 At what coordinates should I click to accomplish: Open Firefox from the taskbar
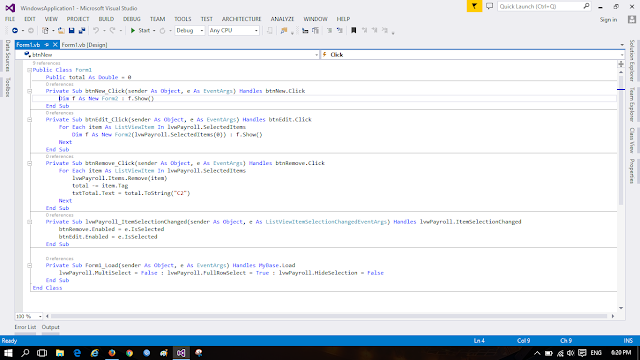tap(112, 353)
